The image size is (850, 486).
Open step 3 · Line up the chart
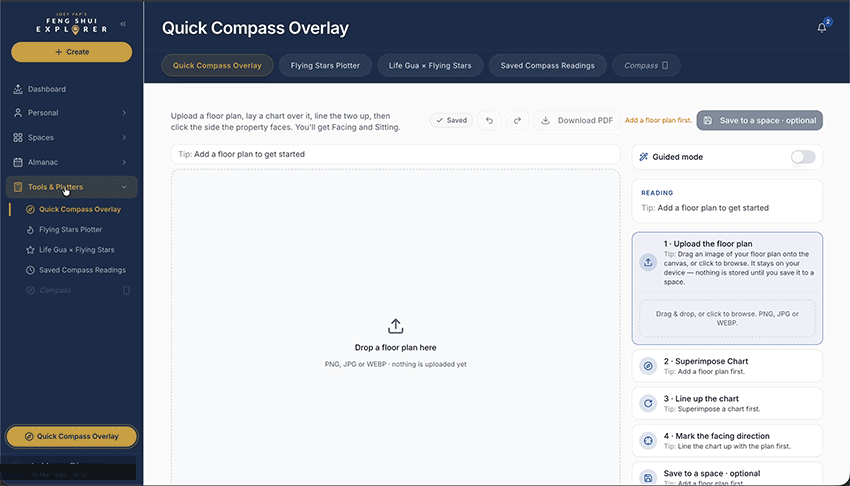point(727,403)
